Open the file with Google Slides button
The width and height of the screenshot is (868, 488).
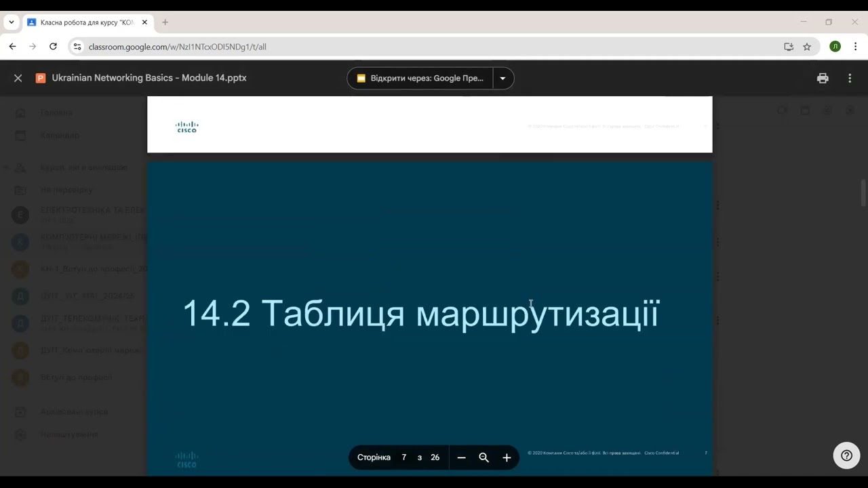(420, 78)
